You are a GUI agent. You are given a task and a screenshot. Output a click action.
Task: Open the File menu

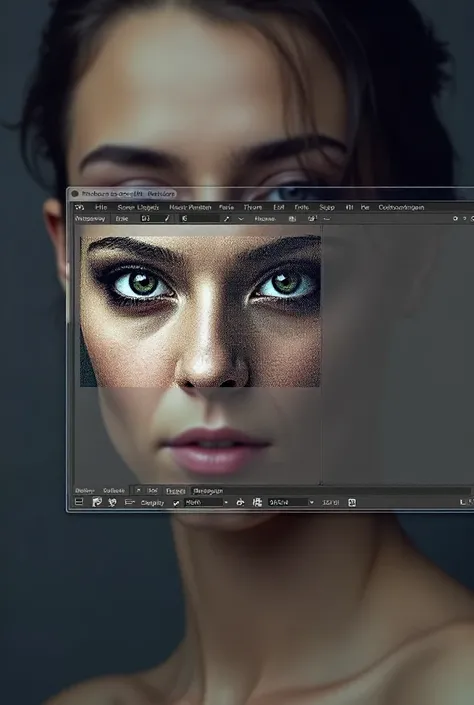point(101,207)
